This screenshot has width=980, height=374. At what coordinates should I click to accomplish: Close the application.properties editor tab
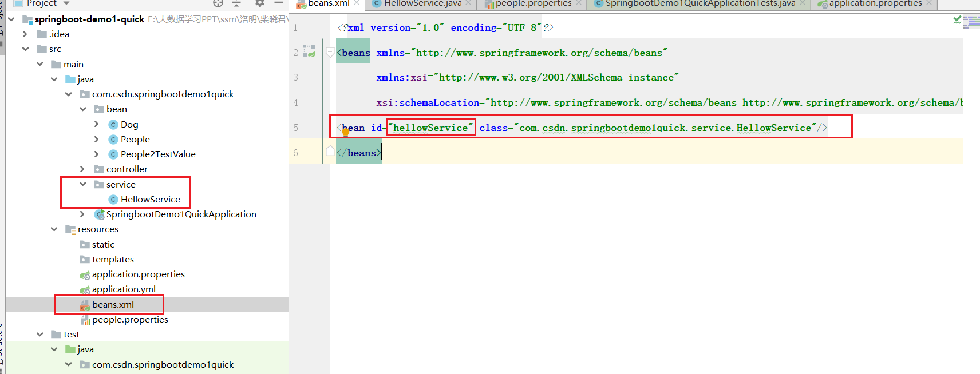tap(929, 3)
